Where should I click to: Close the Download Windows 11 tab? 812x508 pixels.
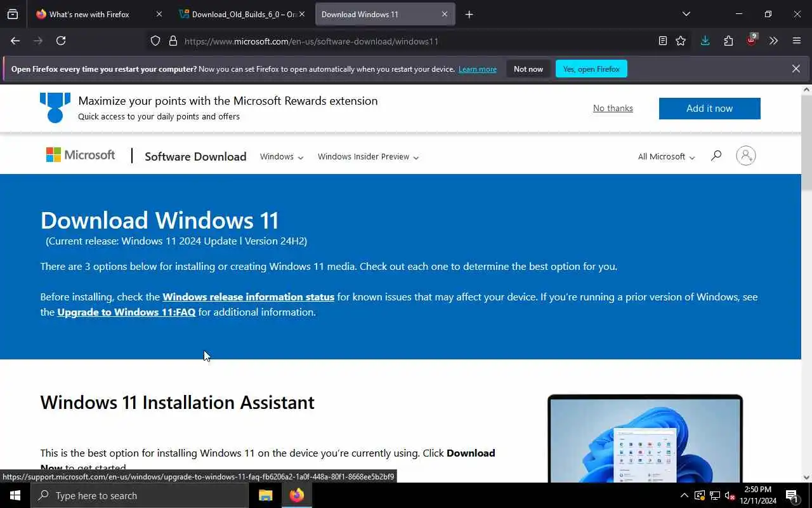point(445,14)
